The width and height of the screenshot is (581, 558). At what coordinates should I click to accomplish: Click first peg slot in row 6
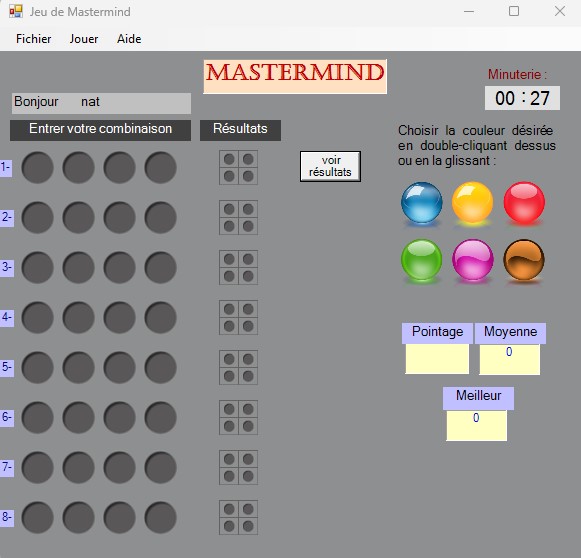point(37,418)
